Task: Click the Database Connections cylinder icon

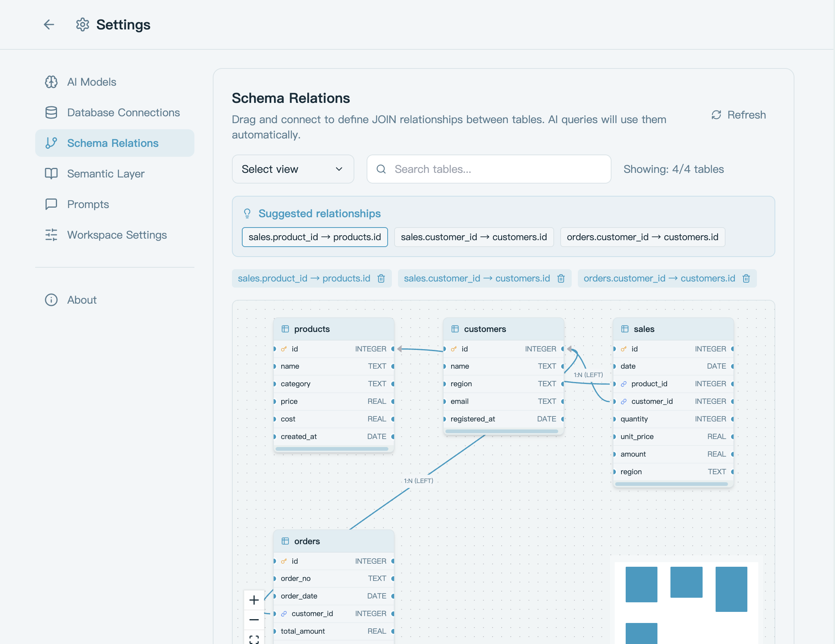Action: tap(51, 112)
